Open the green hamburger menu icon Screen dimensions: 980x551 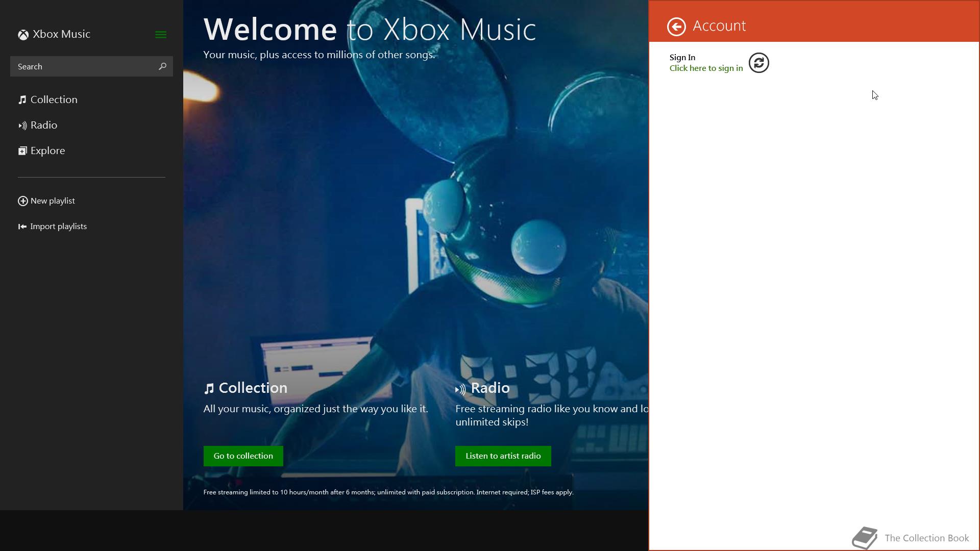tap(160, 35)
